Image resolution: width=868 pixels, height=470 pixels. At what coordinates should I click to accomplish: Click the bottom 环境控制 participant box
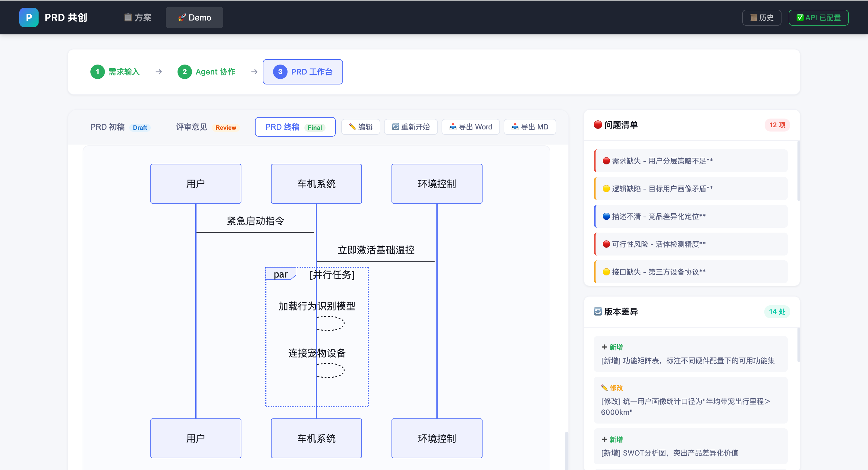pos(437,438)
